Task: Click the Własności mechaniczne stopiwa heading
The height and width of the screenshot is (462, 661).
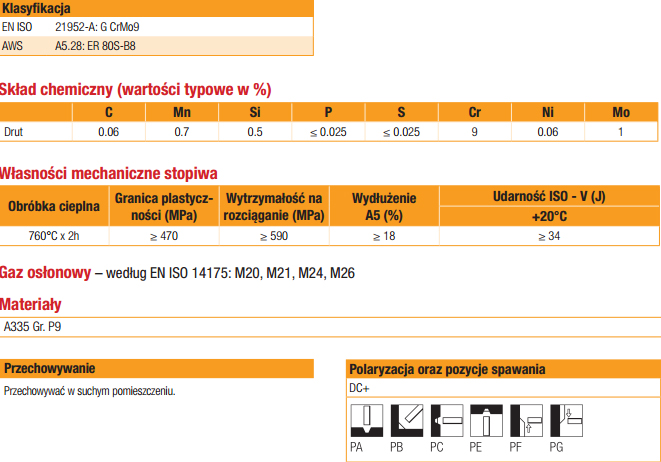Action: coord(108,174)
